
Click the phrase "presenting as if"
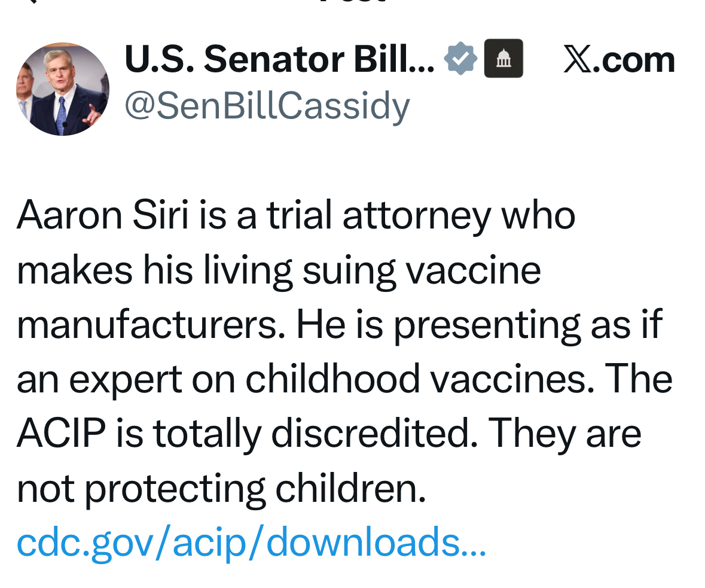(527, 324)
